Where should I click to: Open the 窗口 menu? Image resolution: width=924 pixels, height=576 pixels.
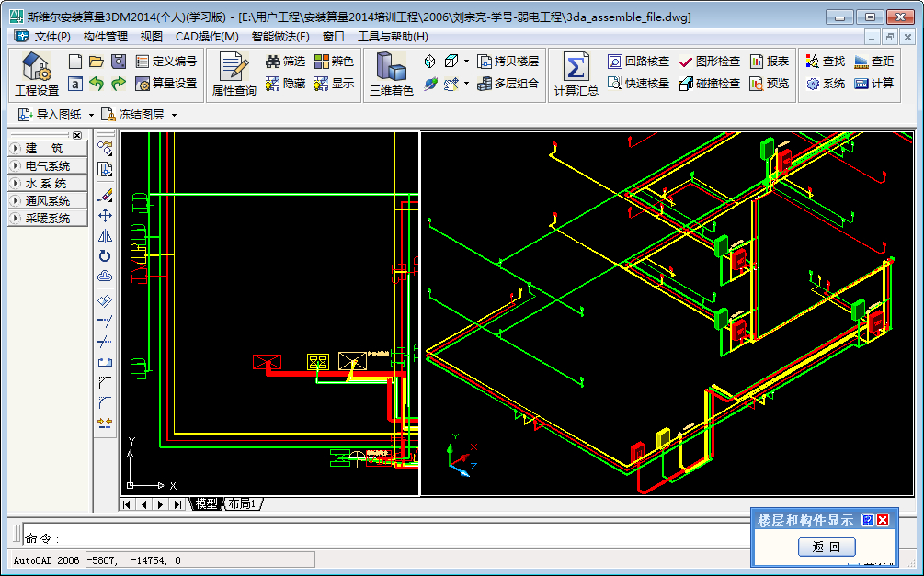(x=334, y=37)
